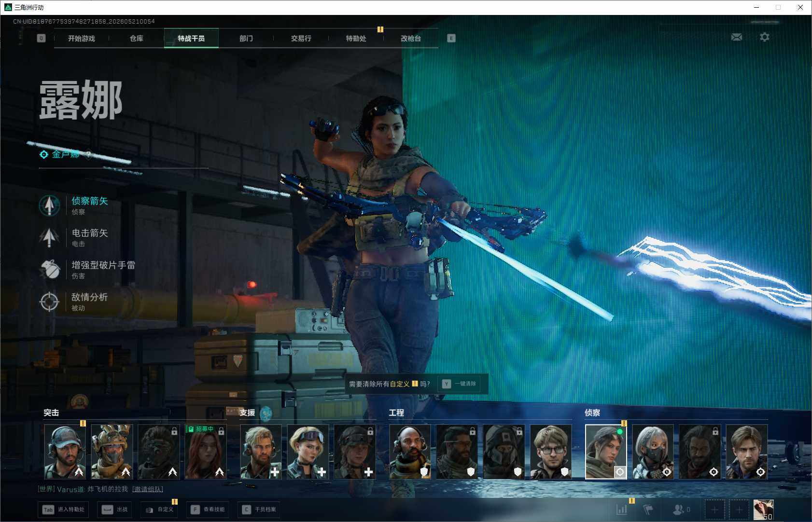Select the last 侦察 operator portrait
Image resolution: width=812 pixels, height=522 pixels.
(746, 452)
